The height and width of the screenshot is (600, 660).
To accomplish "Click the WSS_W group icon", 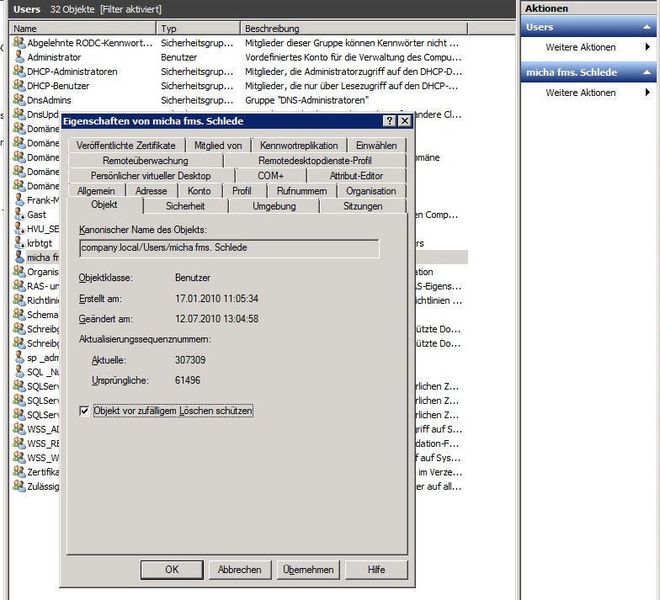I will 19,458.
